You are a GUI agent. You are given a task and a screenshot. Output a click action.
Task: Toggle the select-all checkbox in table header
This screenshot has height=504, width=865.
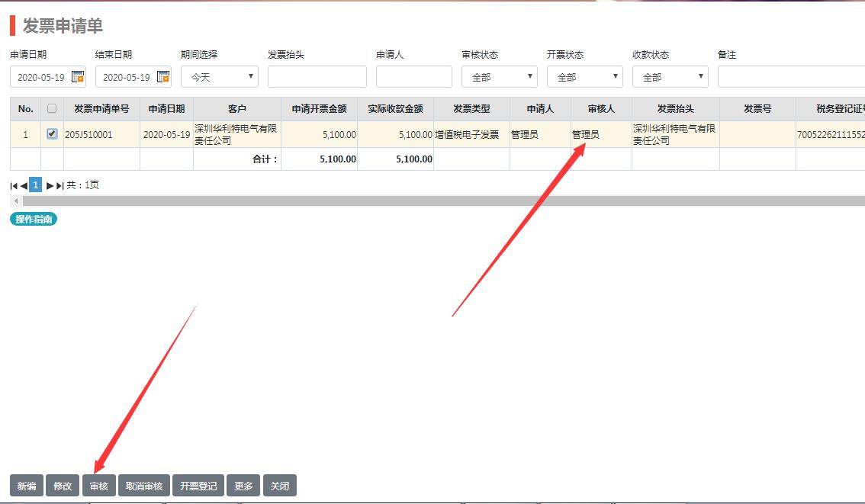52,108
